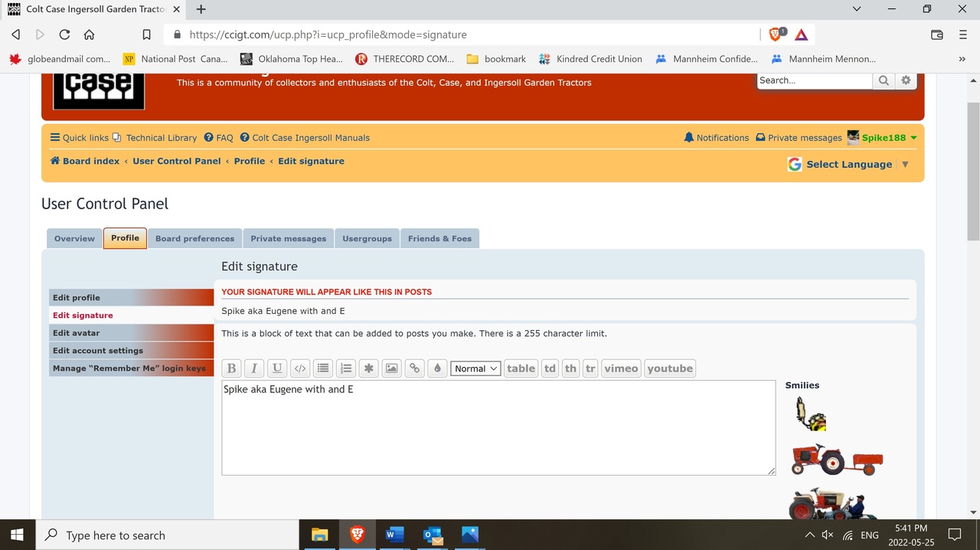Insert youtube BBCode tag
Image resolution: width=980 pixels, height=550 pixels.
[670, 368]
